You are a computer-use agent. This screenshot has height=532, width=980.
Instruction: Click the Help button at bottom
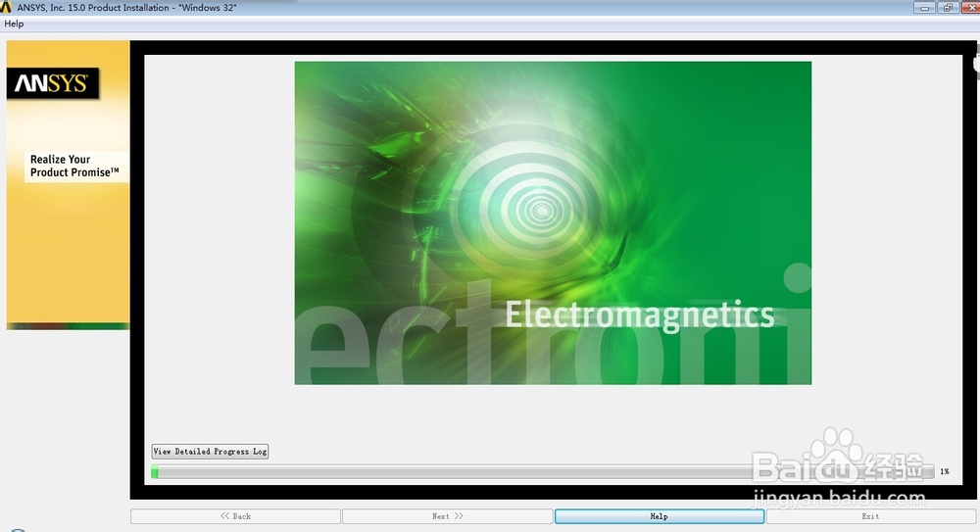[660, 516]
